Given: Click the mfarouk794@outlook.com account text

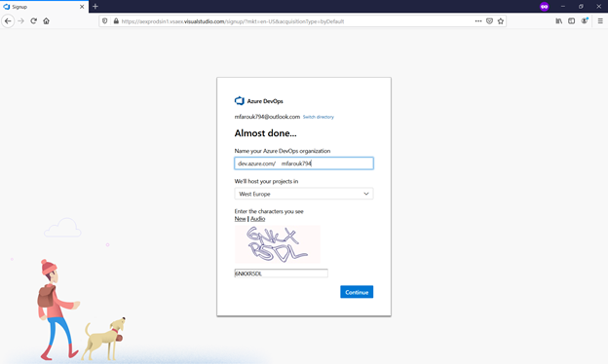Looking at the screenshot, I should point(267,117).
